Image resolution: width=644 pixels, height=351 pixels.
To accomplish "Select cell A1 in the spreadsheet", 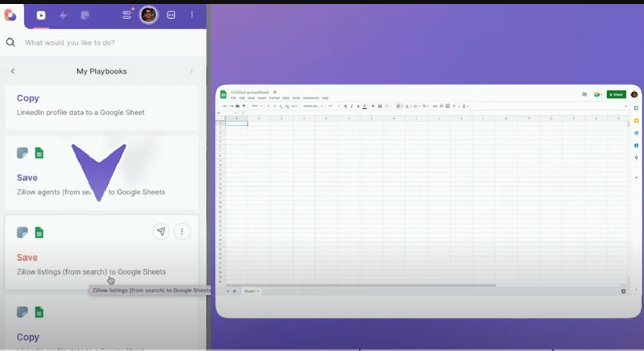I will (x=236, y=123).
